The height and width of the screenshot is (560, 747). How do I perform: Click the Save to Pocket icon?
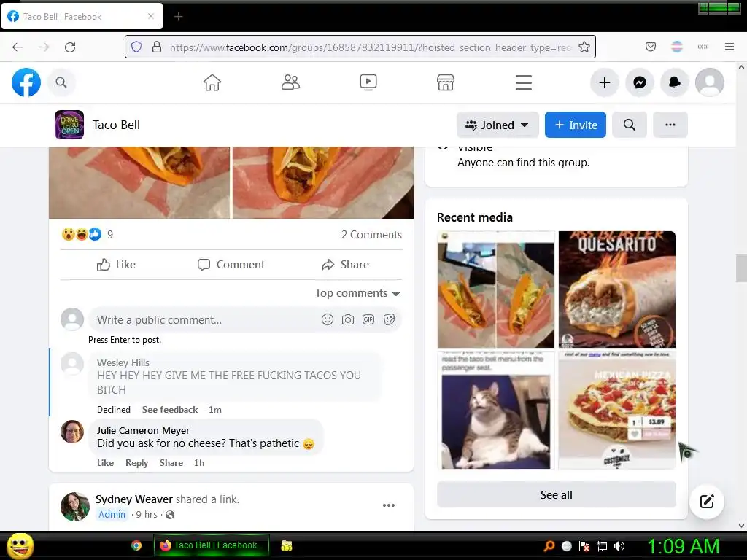point(650,47)
